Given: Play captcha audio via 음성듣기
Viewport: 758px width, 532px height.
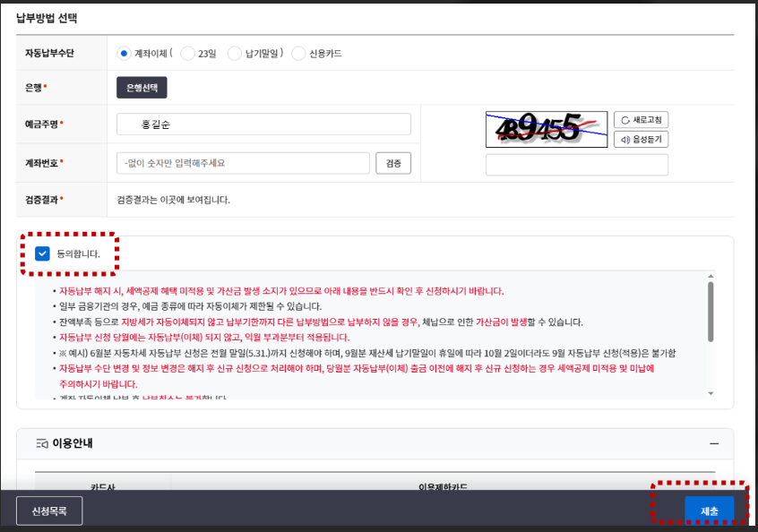Looking at the screenshot, I should 641,140.
